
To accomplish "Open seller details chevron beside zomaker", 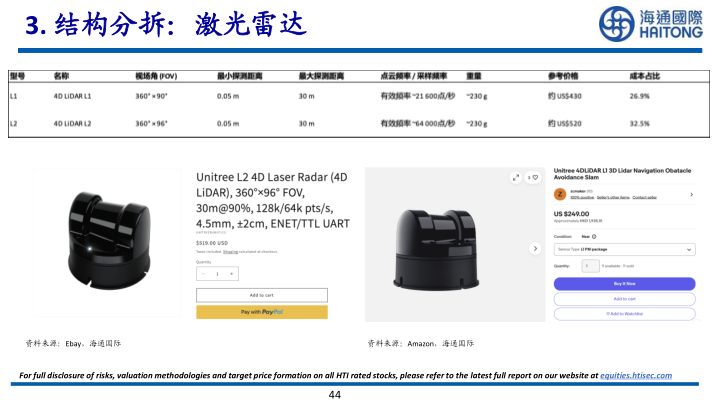I will point(692,195).
